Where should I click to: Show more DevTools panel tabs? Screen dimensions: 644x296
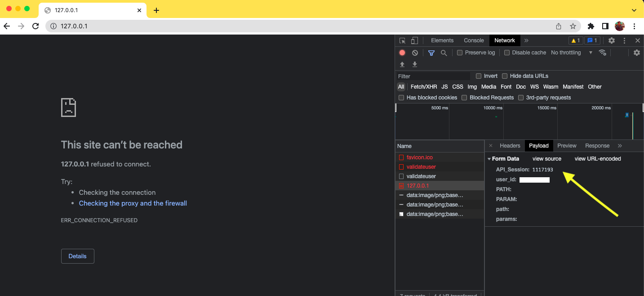click(526, 40)
